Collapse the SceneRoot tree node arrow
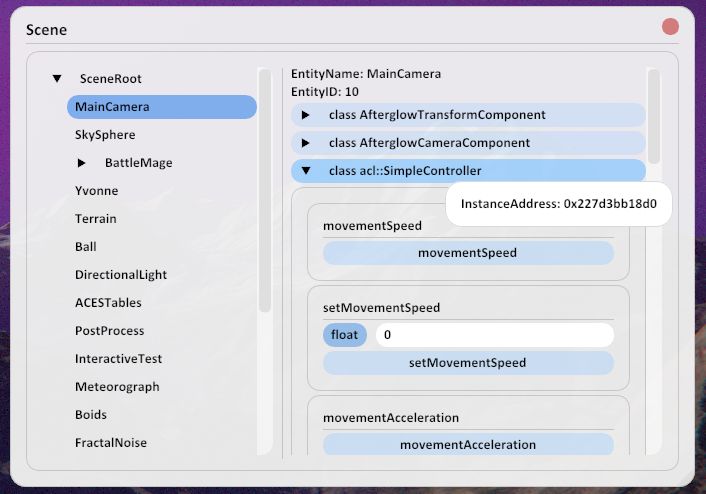The width and height of the screenshot is (706, 494). coord(57,79)
